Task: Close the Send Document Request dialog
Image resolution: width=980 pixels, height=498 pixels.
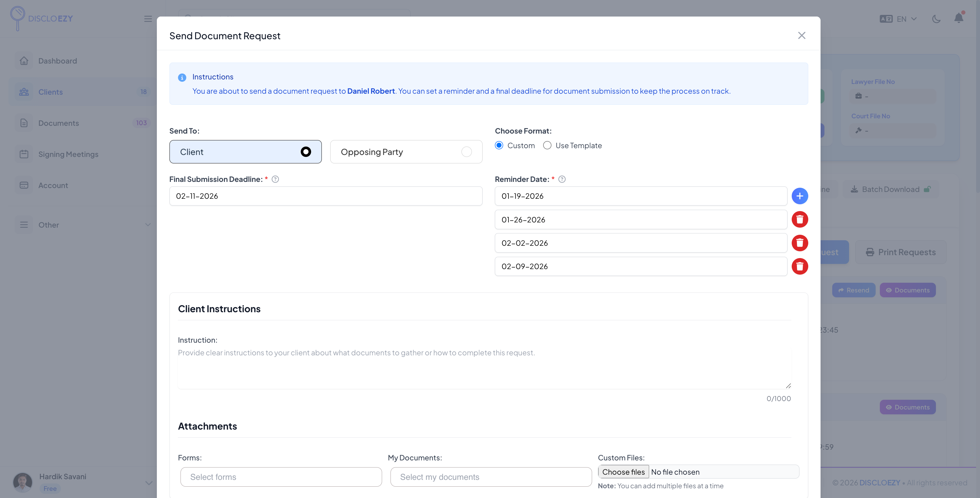Action: (x=801, y=35)
